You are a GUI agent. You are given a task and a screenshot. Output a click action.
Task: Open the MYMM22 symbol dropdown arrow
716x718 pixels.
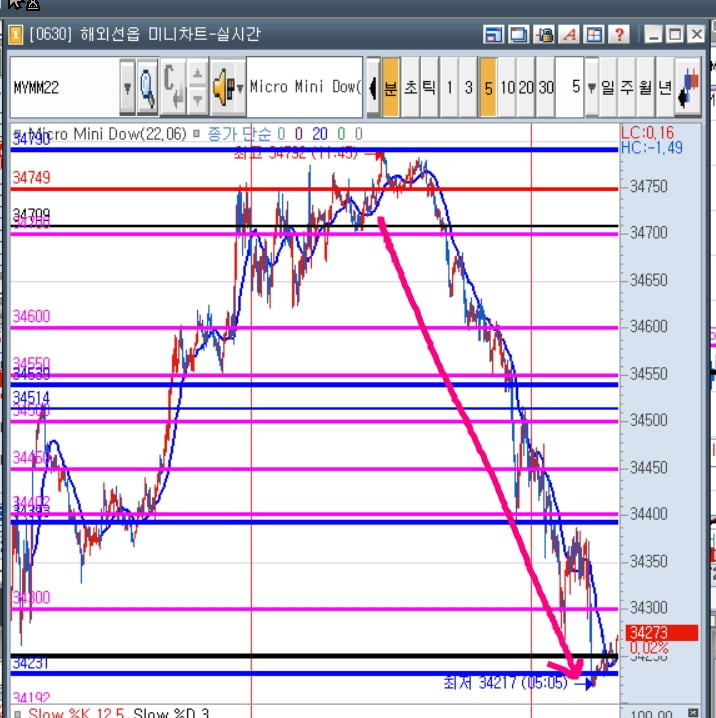coord(127,87)
